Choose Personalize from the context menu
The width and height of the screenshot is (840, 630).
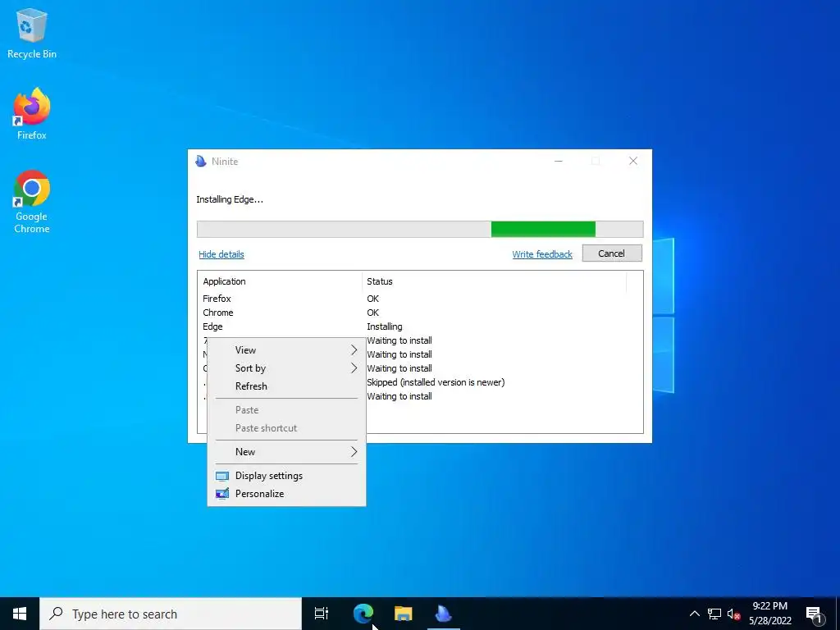click(x=286, y=494)
